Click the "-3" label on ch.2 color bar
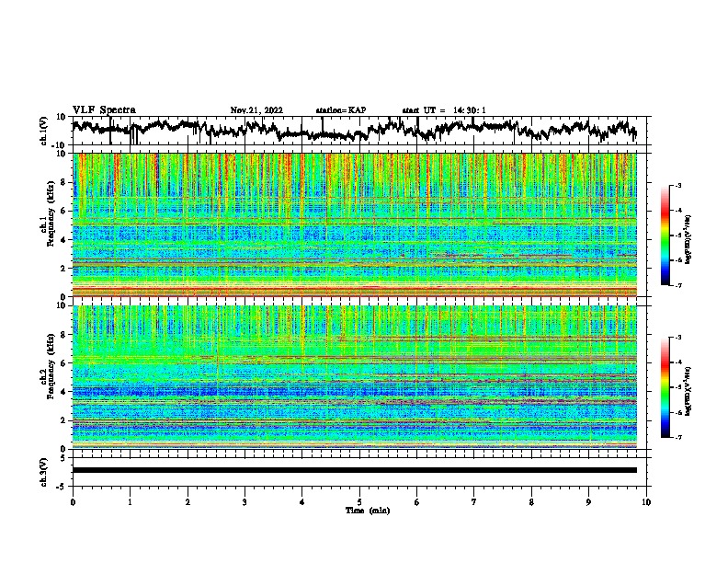 678,338
